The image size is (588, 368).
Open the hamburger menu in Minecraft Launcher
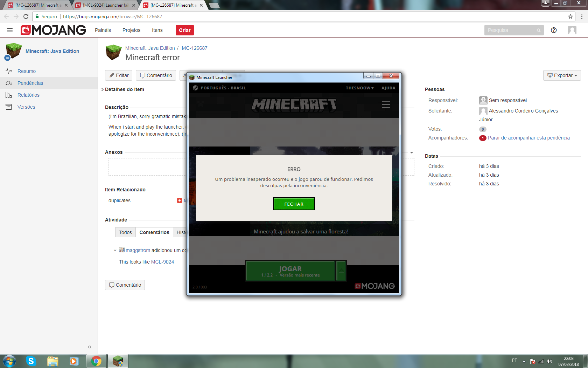tap(386, 104)
